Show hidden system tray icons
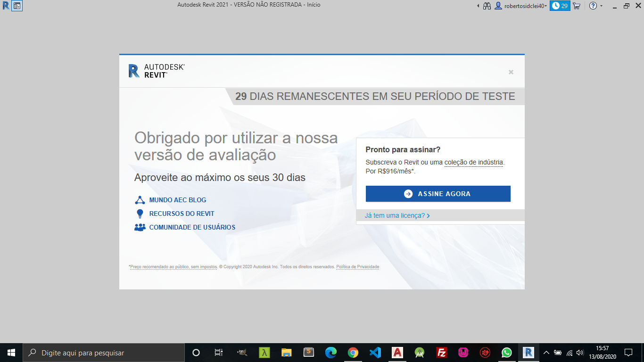The image size is (644, 362). pos(546,353)
